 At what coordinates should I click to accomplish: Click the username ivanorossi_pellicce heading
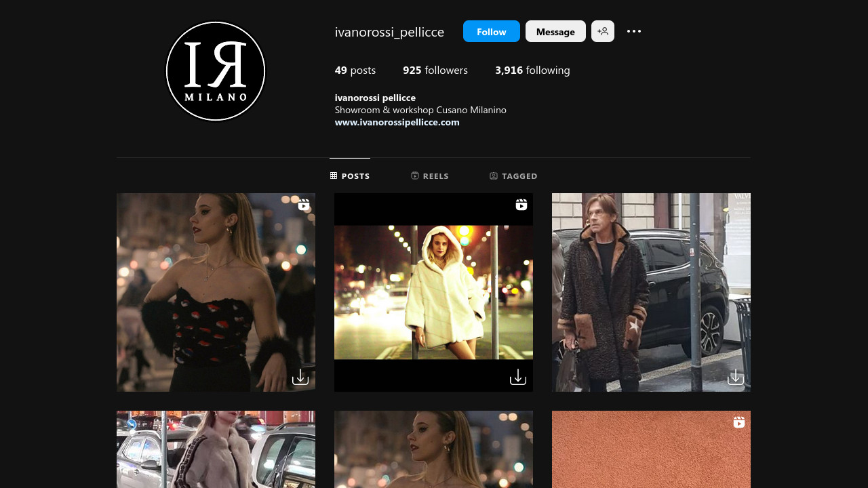click(x=389, y=32)
